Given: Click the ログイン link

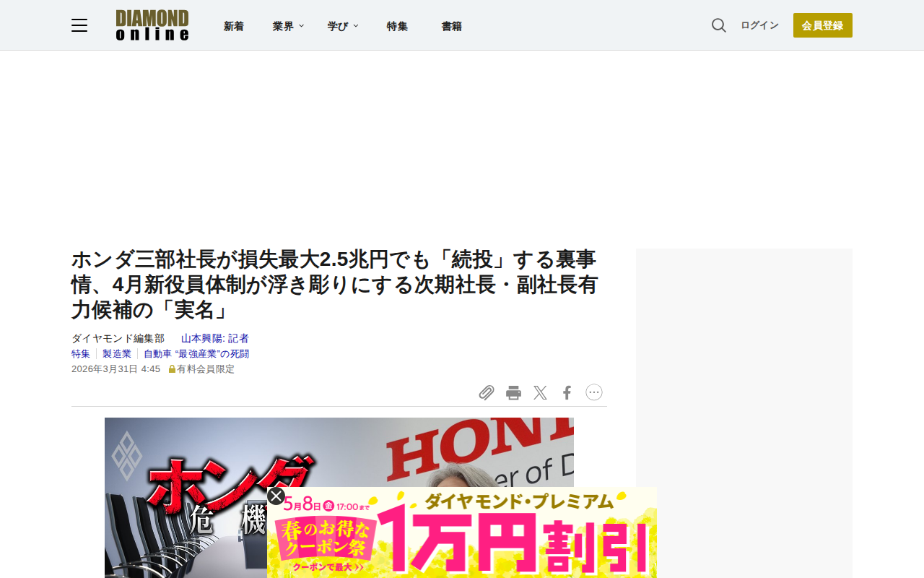Looking at the screenshot, I should [x=759, y=25].
